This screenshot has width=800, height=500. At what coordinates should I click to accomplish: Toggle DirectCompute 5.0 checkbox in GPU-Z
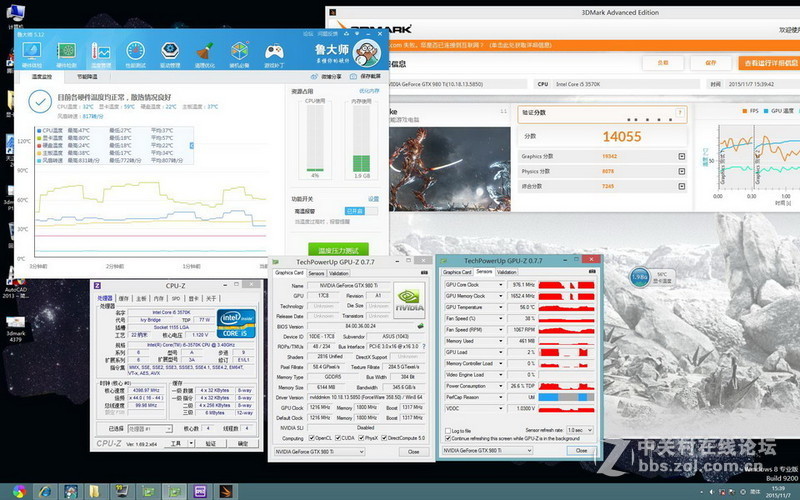tap(384, 438)
